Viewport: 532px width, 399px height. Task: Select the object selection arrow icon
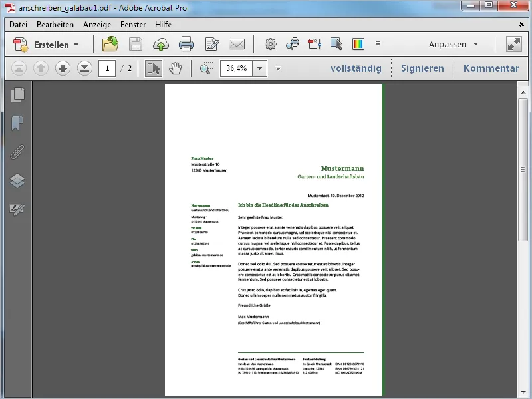pos(336,44)
